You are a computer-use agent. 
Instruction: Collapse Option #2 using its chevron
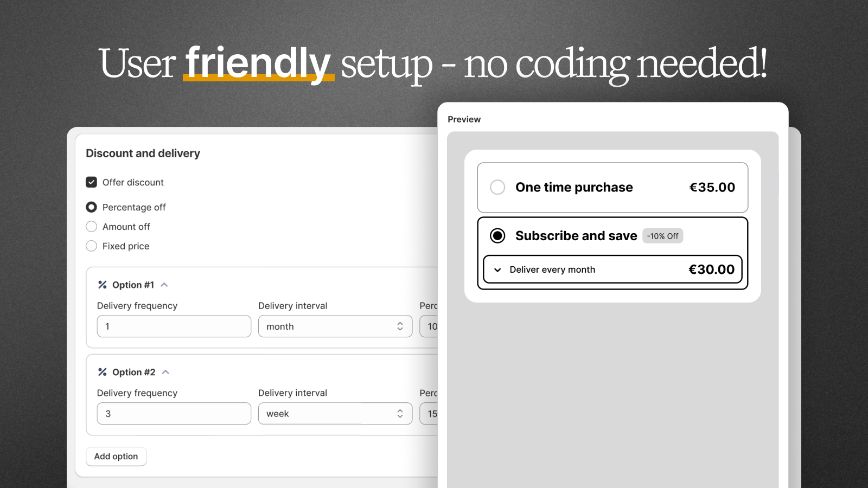(x=165, y=372)
